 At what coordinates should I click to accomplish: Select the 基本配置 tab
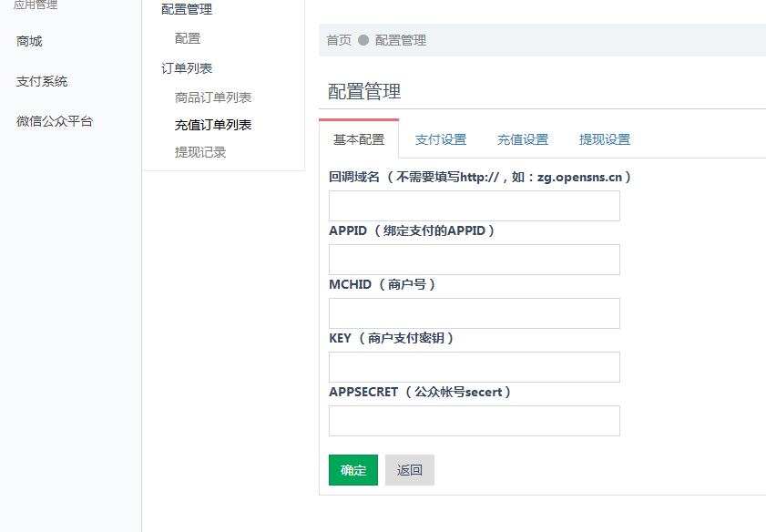359,139
